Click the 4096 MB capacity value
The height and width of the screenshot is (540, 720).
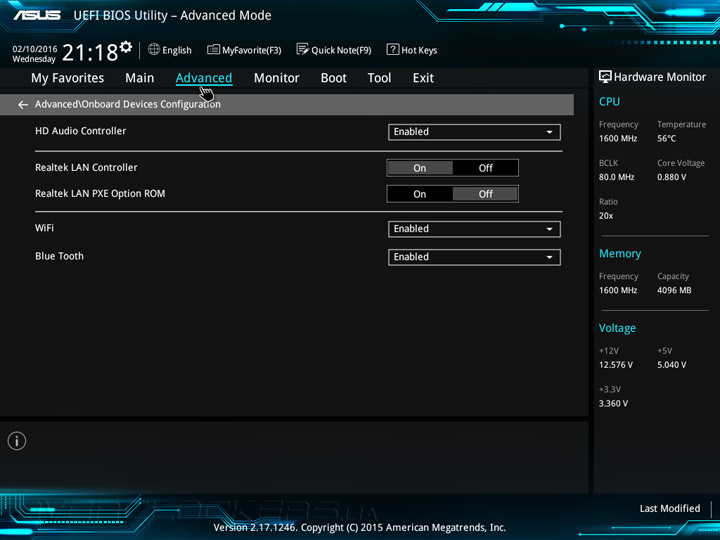point(674,290)
